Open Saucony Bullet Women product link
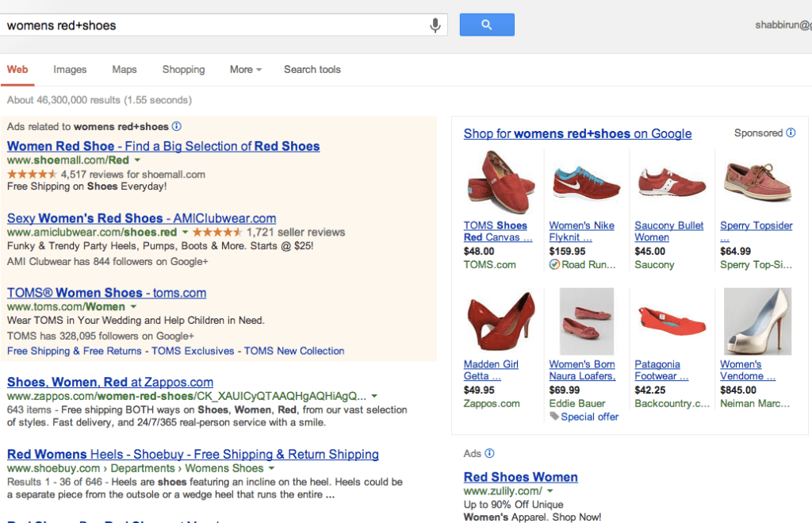This screenshot has height=523, width=812. pyautogui.click(x=669, y=231)
